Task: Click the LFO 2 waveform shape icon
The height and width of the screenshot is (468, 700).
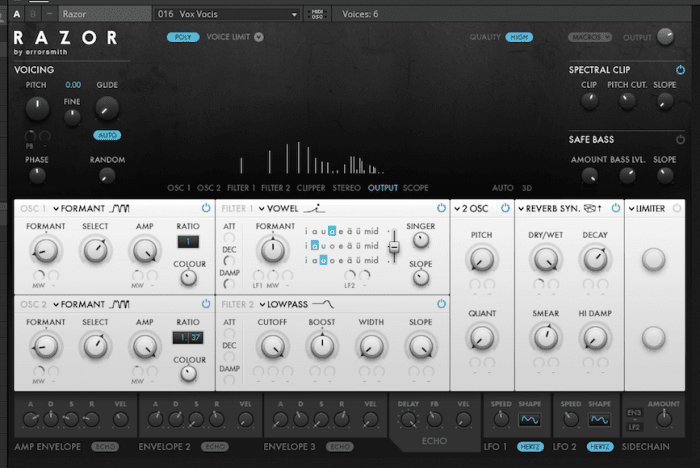Action: (x=599, y=420)
